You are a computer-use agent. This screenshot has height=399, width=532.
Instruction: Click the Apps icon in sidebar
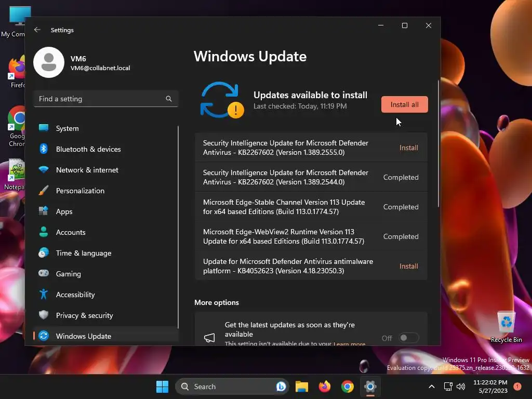click(44, 211)
